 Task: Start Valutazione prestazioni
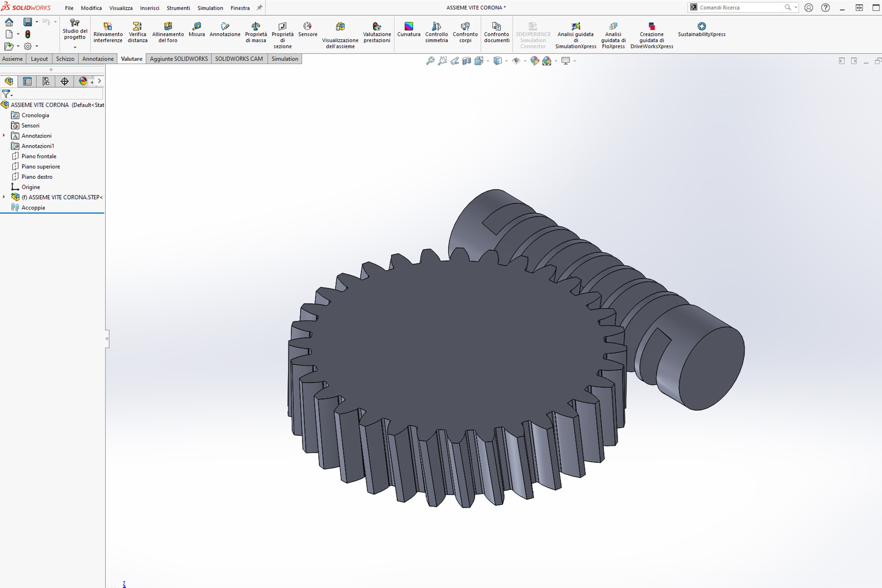pos(376,32)
